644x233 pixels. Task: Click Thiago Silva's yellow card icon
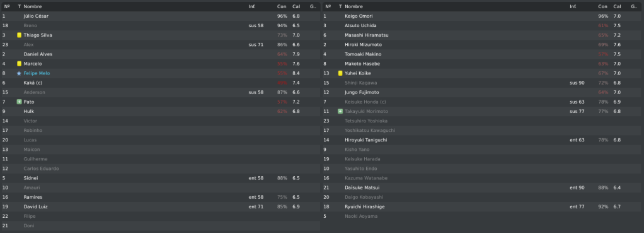coord(20,35)
